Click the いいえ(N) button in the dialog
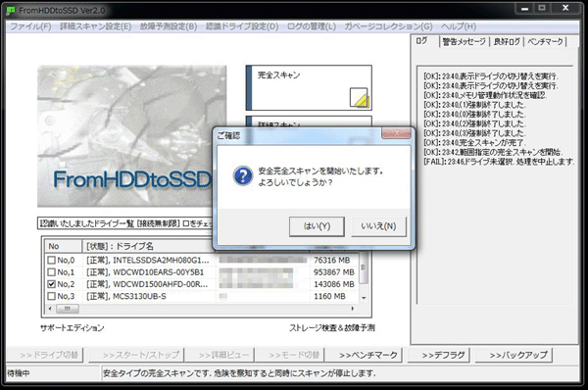 (378, 226)
